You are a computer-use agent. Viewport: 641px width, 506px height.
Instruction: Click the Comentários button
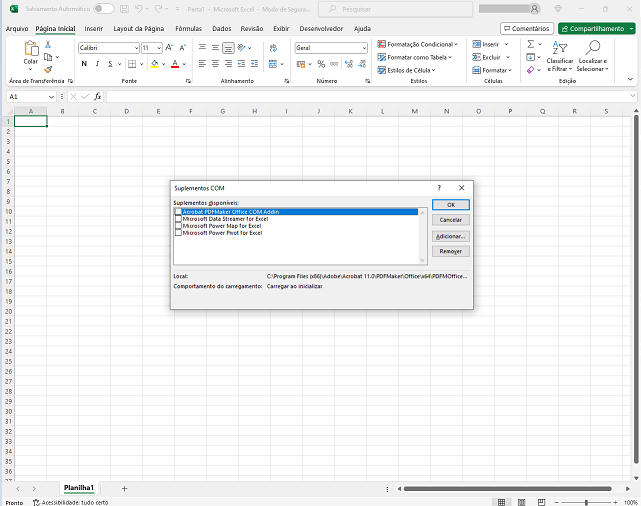pos(527,29)
